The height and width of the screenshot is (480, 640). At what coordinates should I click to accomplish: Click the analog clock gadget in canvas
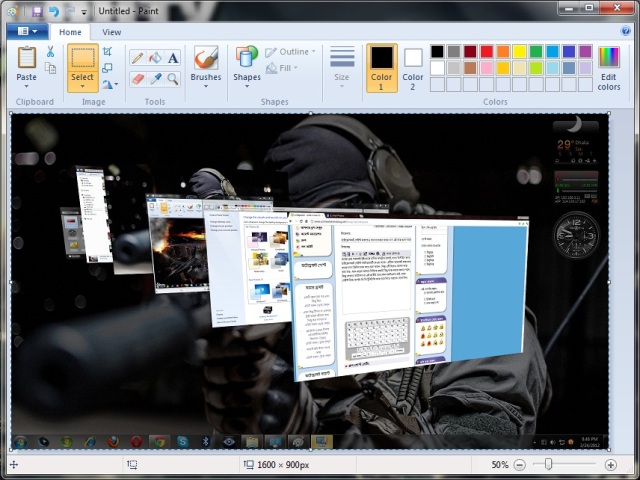click(576, 235)
